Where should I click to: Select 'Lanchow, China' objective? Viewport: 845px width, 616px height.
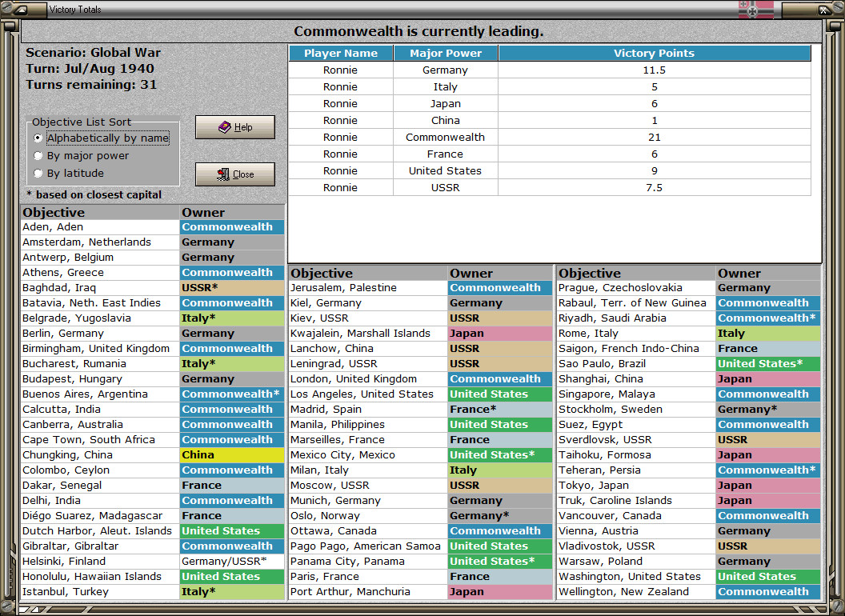[368, 348]
